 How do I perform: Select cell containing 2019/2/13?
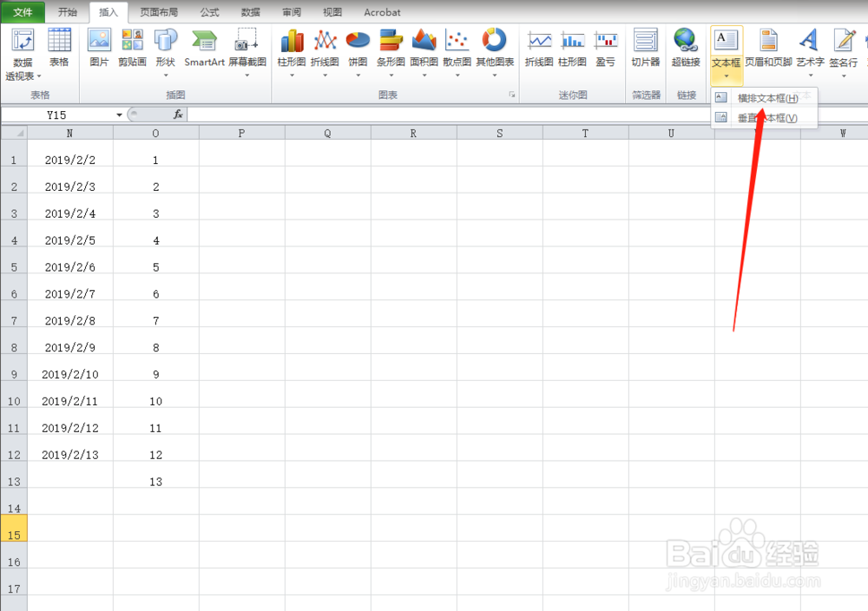(x=70, y=449)
